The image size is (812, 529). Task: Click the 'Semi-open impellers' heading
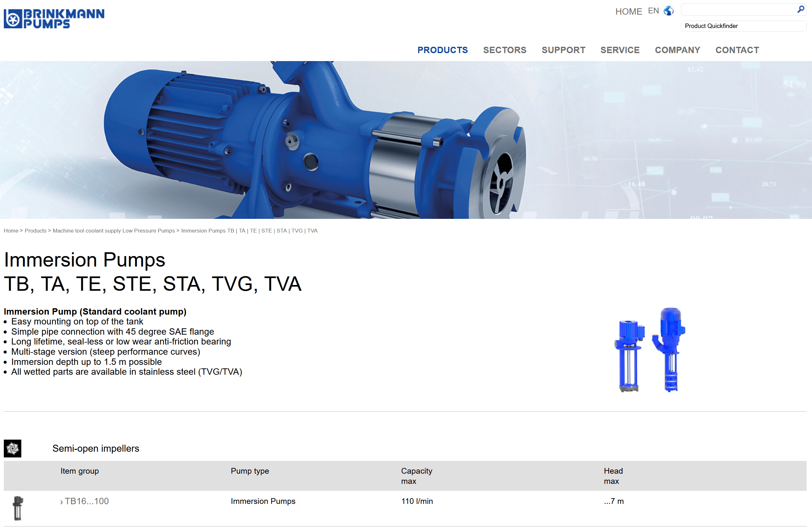coord(96,449)
